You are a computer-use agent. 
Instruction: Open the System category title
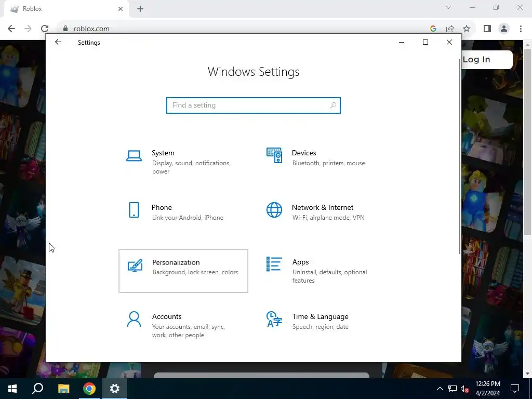tap(163, 153)
